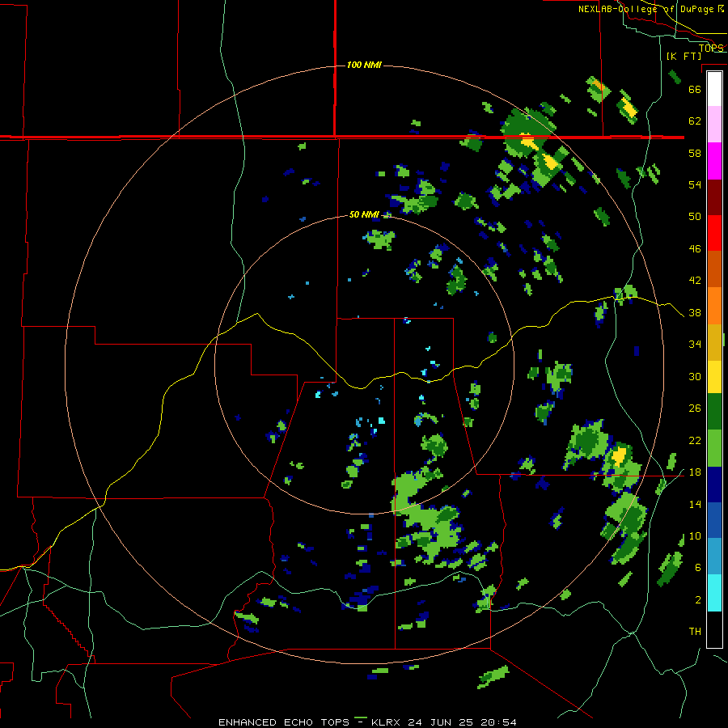This screenshot has height=728, width=728.
Task: Click the legend value 46
Action: coord(695,249)
